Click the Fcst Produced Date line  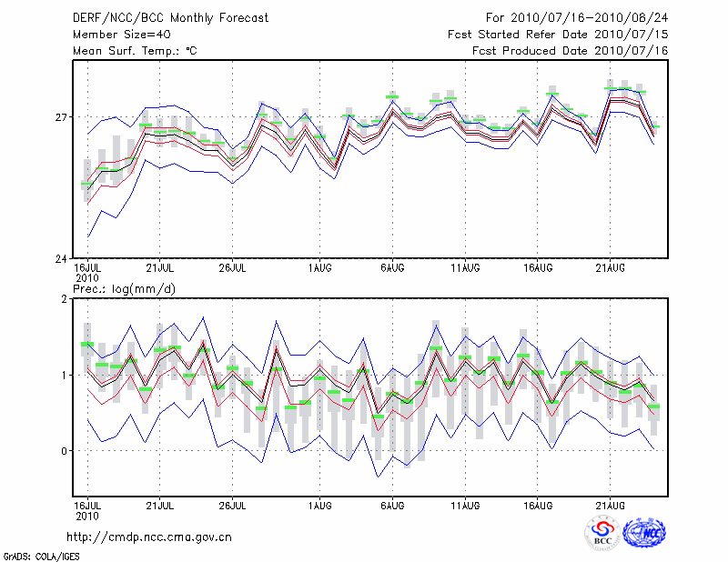(570, 51)
